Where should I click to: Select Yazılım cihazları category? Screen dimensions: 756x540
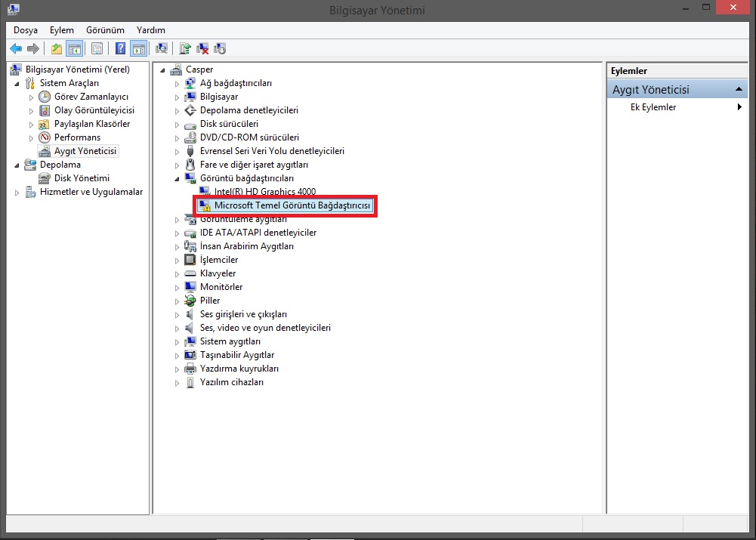[x=231, y=382]
